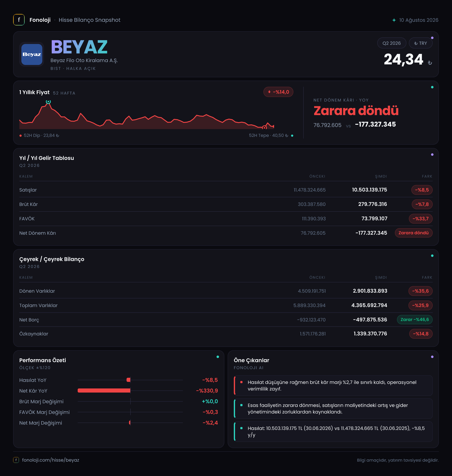Click the Net Dönem Kârı row label
This screenshot has width=452, height=476.
pyautogui.click(x=38, y=233)
